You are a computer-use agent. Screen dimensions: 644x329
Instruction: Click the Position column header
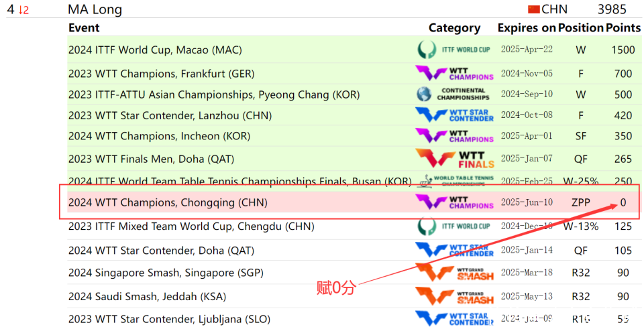pyautogui.click(x=580, y=28)
